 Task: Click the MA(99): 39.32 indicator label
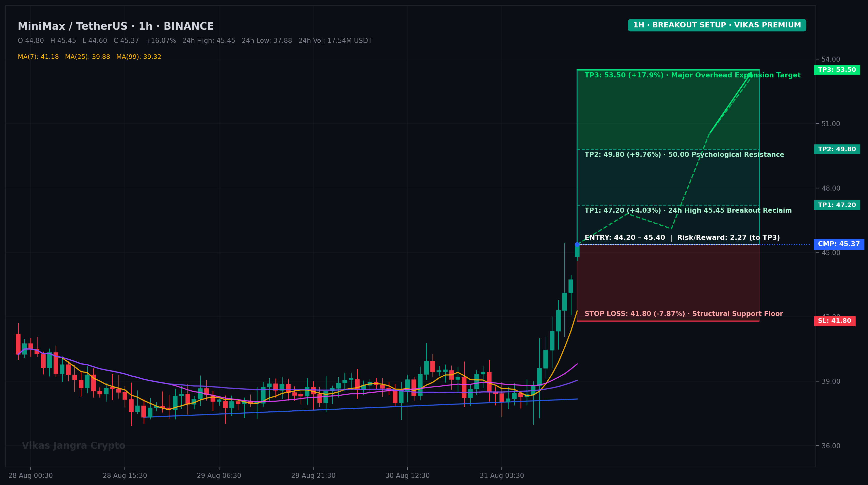pyautogui.click(x=138, y=57)
